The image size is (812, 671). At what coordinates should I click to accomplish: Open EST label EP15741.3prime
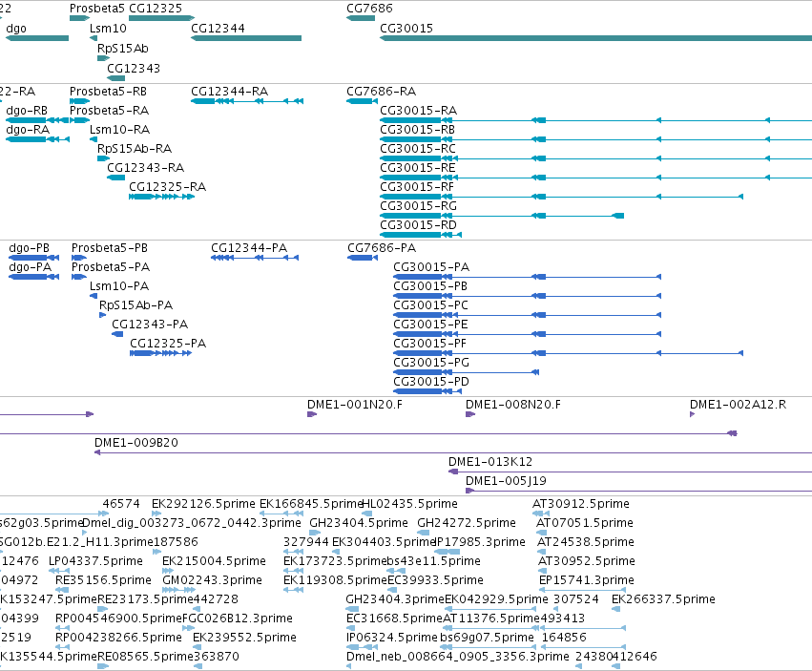[587, 581]
